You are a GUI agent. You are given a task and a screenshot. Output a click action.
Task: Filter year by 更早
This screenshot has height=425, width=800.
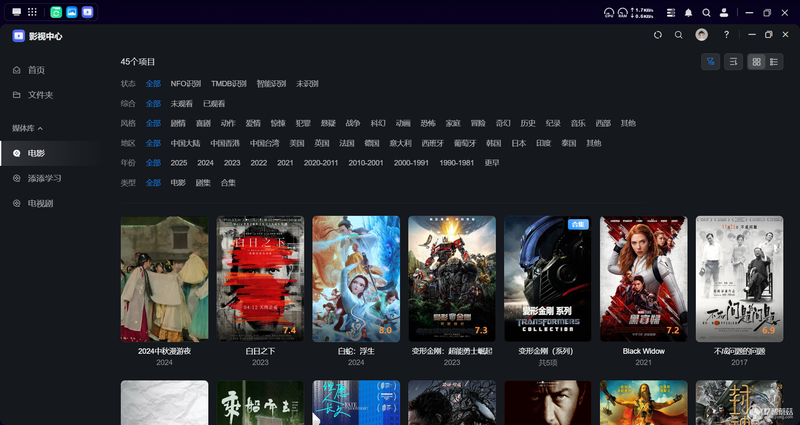pyautogui.click(x=492, y=163)
